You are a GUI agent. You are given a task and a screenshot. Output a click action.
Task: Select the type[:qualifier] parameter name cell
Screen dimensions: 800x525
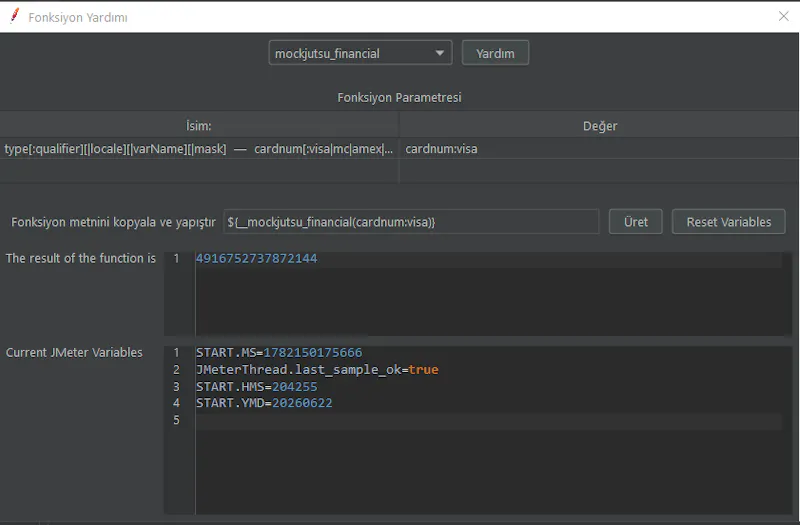point(199,148)
